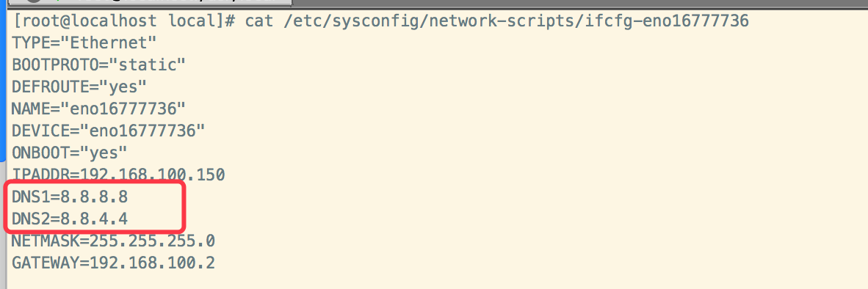Click the GATEWAY key name
868x289 pixels.
(46, 263)
